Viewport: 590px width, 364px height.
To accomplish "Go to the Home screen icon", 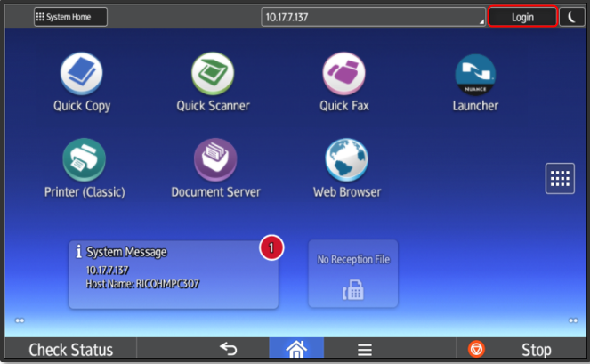I will (296, 349).
